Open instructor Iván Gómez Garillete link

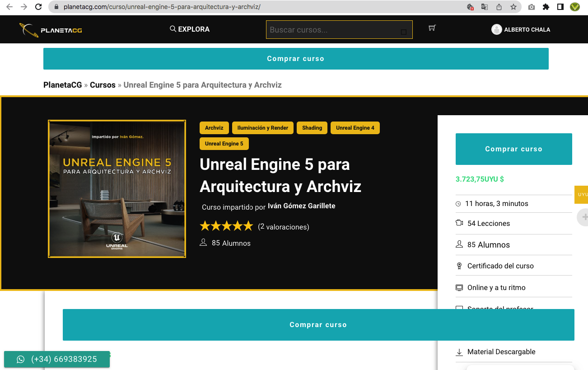tap(302, 206)
